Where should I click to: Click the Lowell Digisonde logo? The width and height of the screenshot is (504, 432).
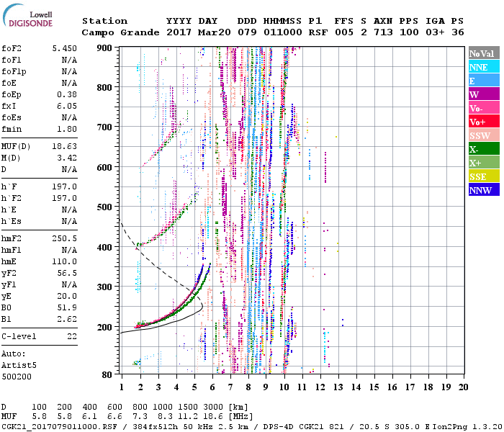(27, 16)
